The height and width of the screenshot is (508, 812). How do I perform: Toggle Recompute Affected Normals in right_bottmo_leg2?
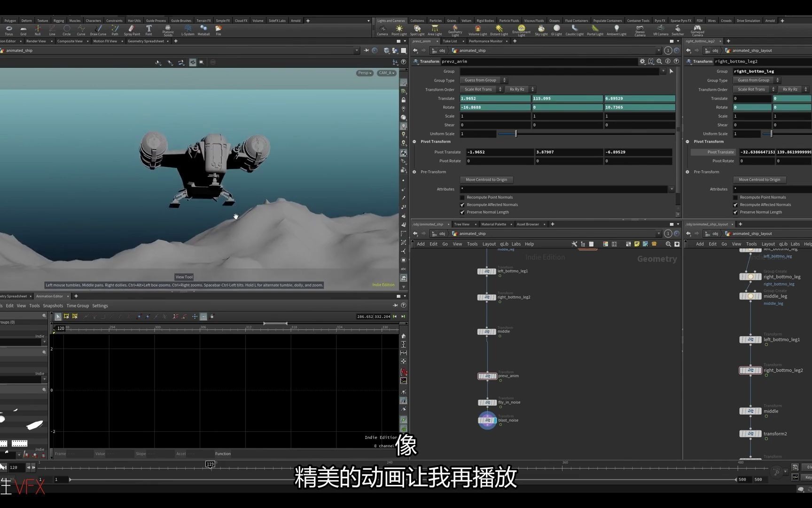click(735, 205)
